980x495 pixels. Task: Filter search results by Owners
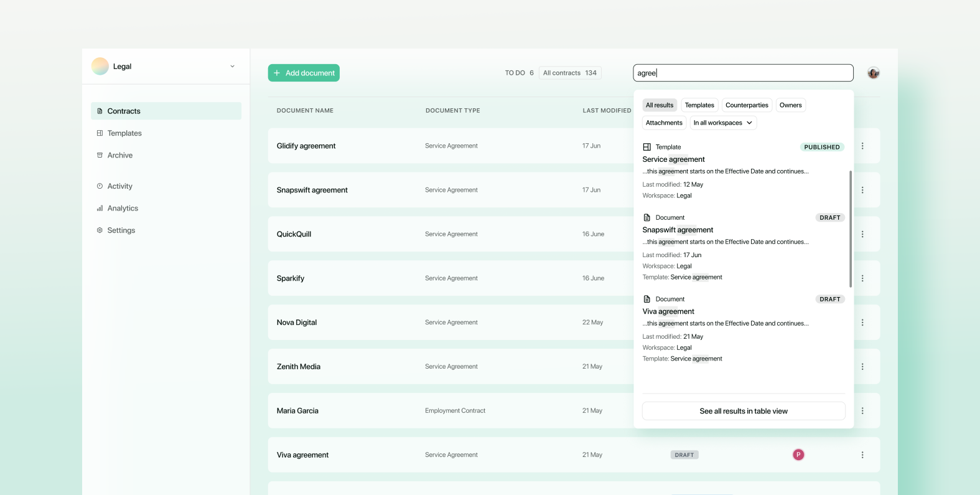click(791, 105)
